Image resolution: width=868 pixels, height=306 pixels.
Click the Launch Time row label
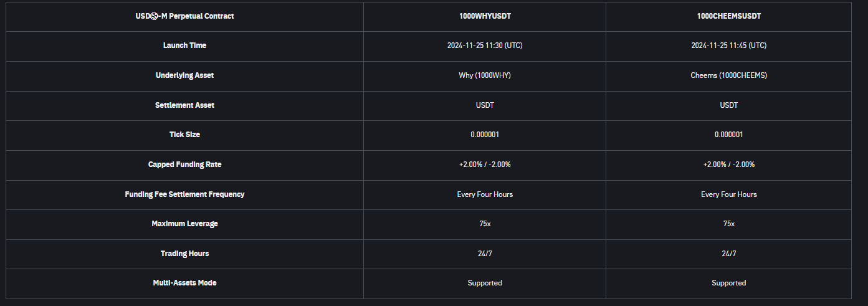(x=184, y=45)
